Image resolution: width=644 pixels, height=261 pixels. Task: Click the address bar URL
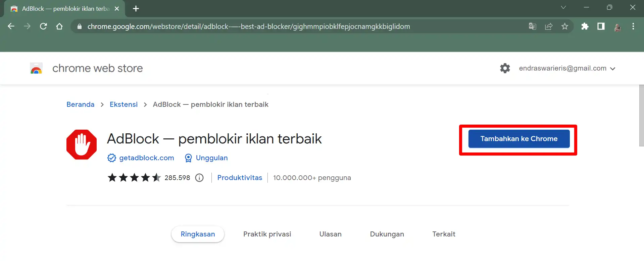point(249,27)
